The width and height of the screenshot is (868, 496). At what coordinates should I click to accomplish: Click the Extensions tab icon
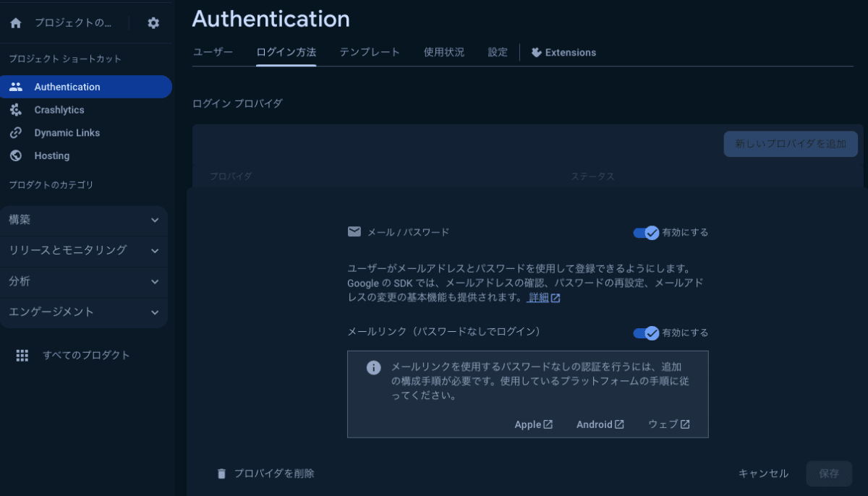pos(536,52)
